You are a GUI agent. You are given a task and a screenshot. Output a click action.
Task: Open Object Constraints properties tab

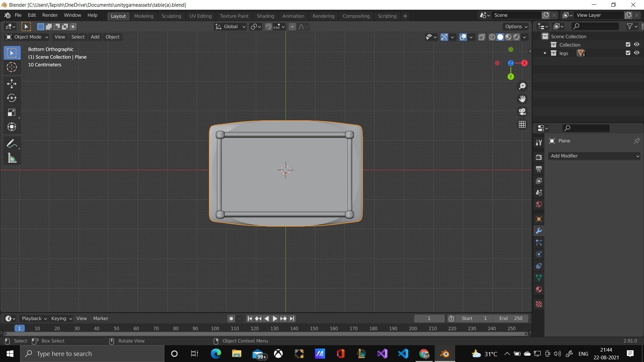click(x=539, y=266)
